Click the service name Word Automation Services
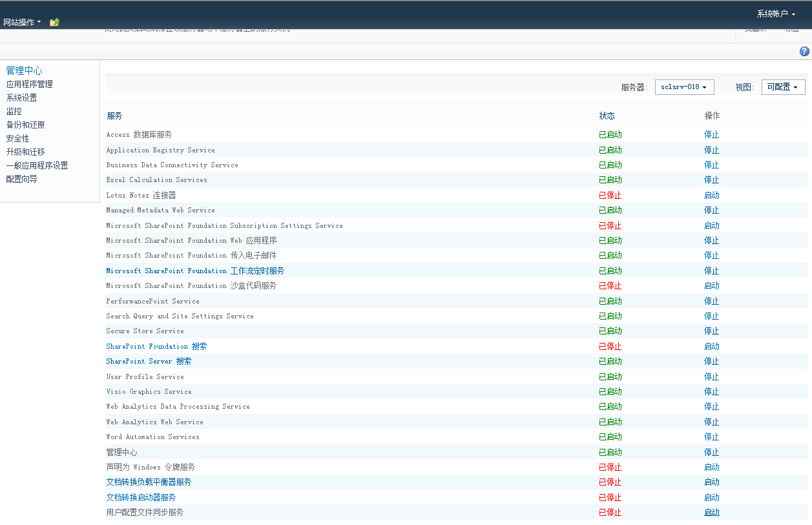The width and height of the screenshot is (812, 525). [x=153, y=437]
